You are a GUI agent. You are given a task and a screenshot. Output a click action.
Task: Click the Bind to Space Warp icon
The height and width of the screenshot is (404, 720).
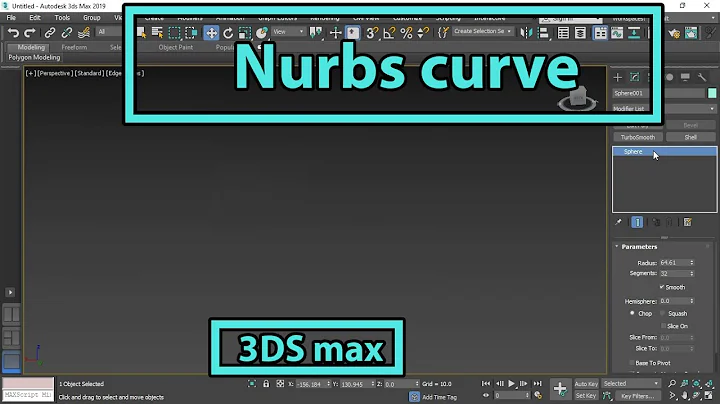(84, 33)
